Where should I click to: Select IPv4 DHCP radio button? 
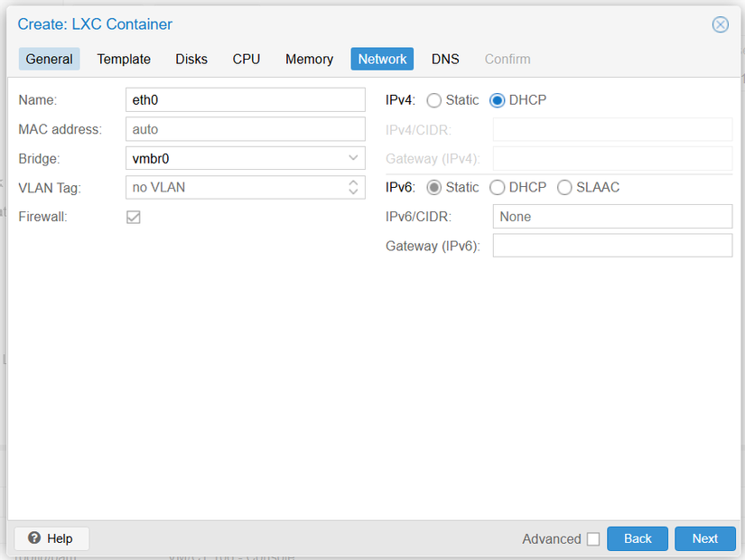tap(498, 100)
